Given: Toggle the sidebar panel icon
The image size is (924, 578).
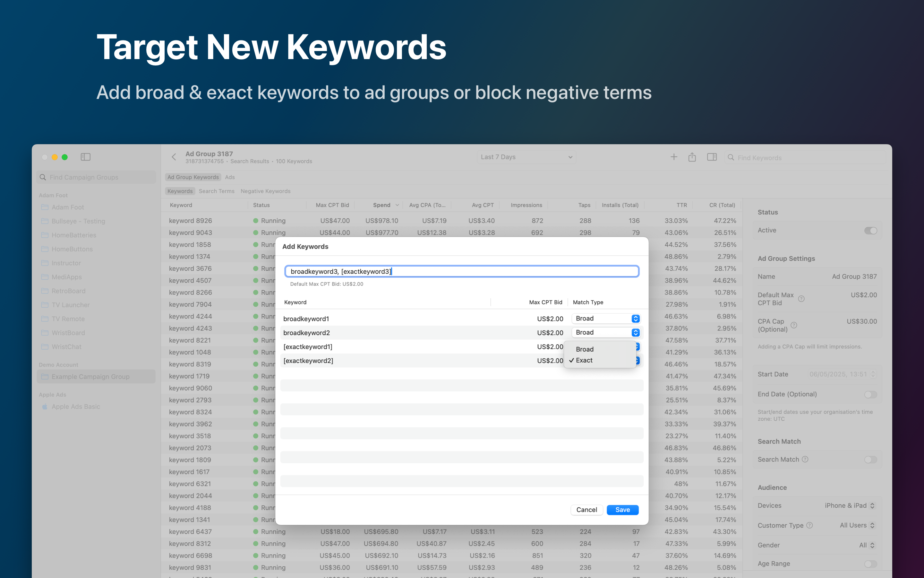Looking at the screenshot, I should pos(86,157).
